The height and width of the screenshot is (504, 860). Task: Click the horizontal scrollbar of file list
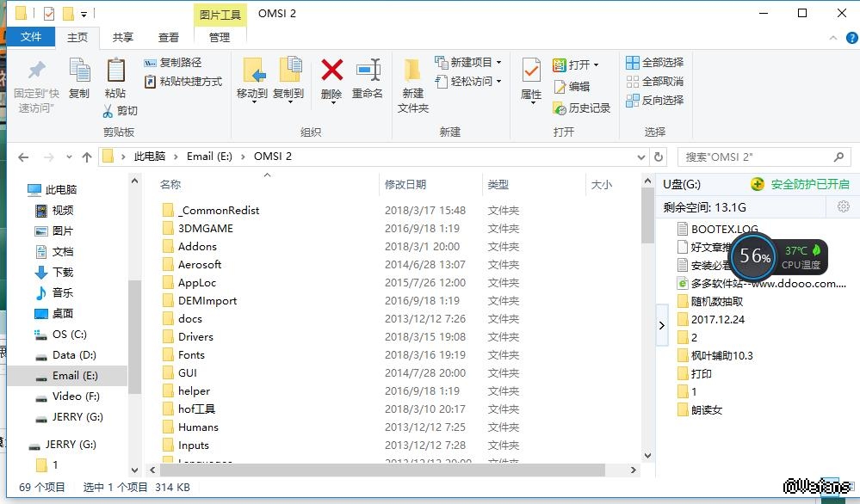click(381, 470)
